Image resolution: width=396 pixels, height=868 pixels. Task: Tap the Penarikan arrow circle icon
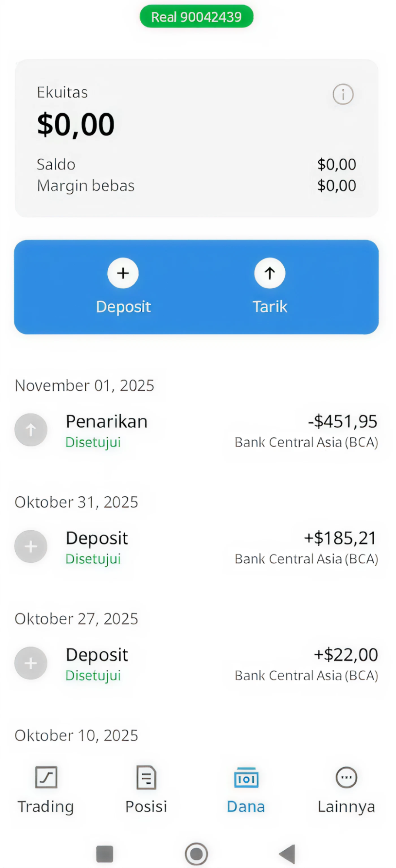pyautogui.click(x=31, y=430)
